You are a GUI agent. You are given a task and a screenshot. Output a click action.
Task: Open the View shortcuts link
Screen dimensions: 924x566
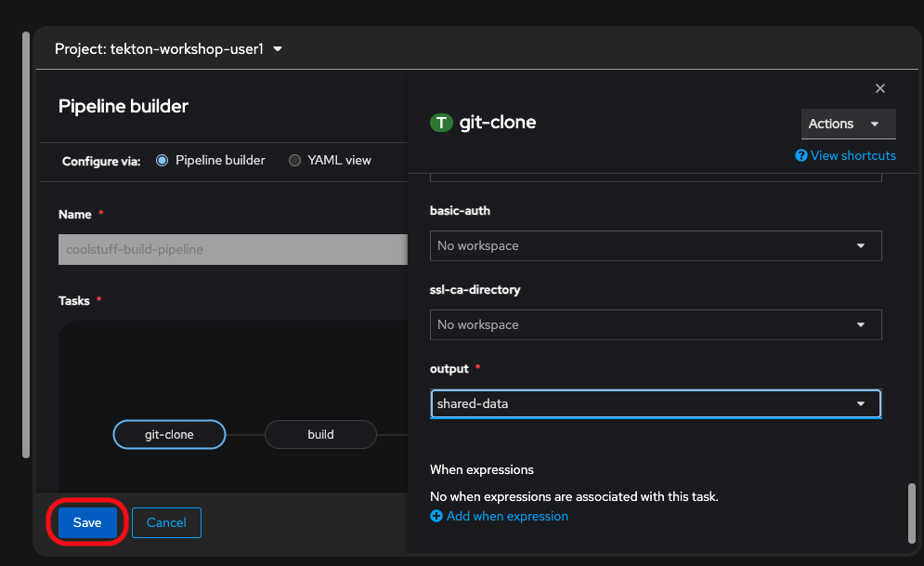852,156
